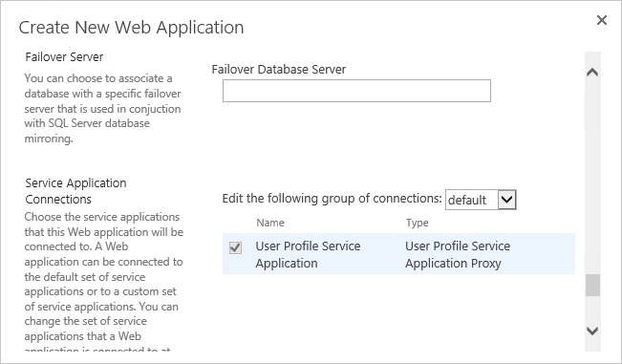Select the User Profile Service Application name
This screenshot has width=622, height=364.
point(308,254)
